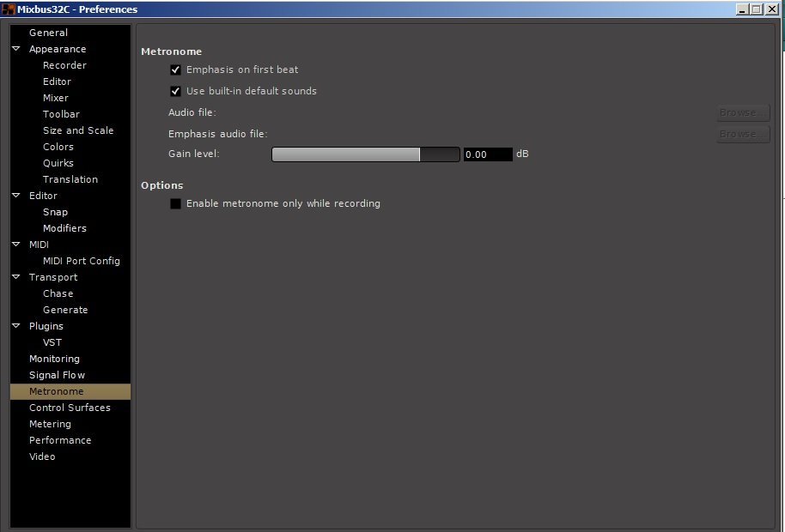This screenshot has height=532, width=785.
Task: Open Monitoring preferences
Action: pos(55,359)
